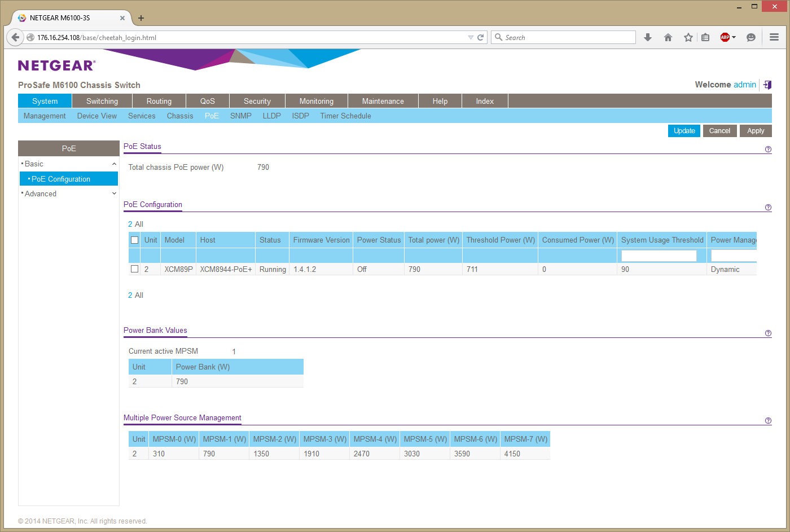Click the logout door icon next to admin

(767, 85)
